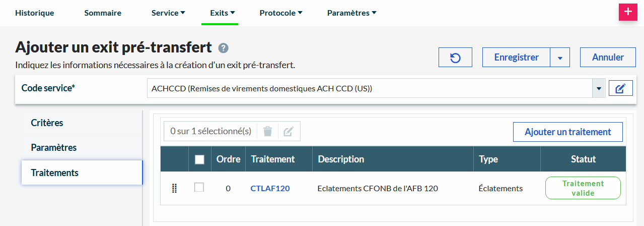Viewport: 644px width, 226px height.
Task: Click the edit icon beside Code service
Action: click(x=620, y=89)
